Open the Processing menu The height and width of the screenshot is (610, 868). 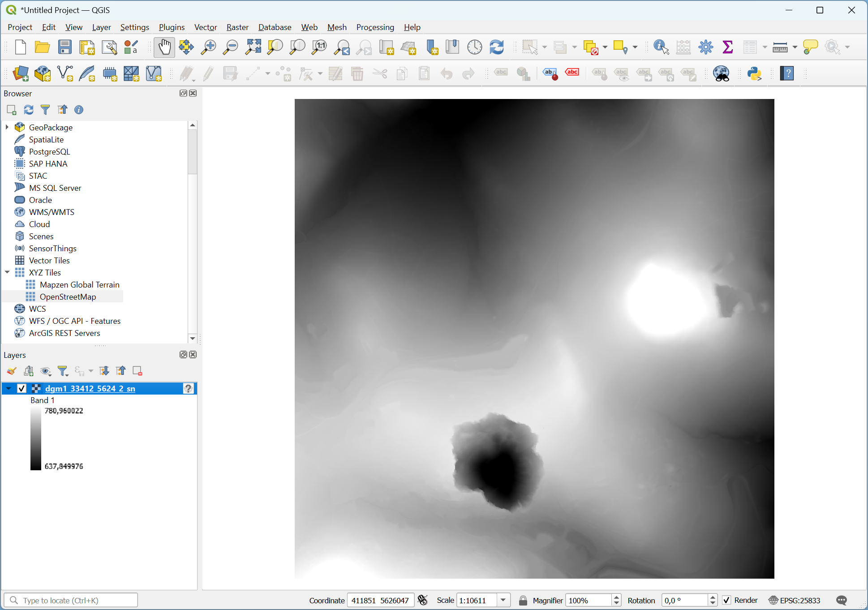point(375,27)
